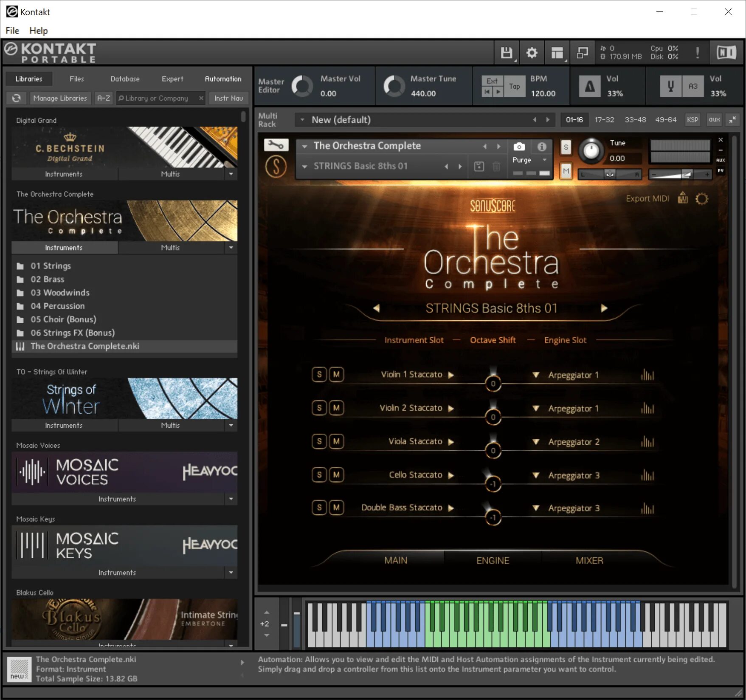
Task: Toggle instrument header Mute button
Action: tap(566, 172)
